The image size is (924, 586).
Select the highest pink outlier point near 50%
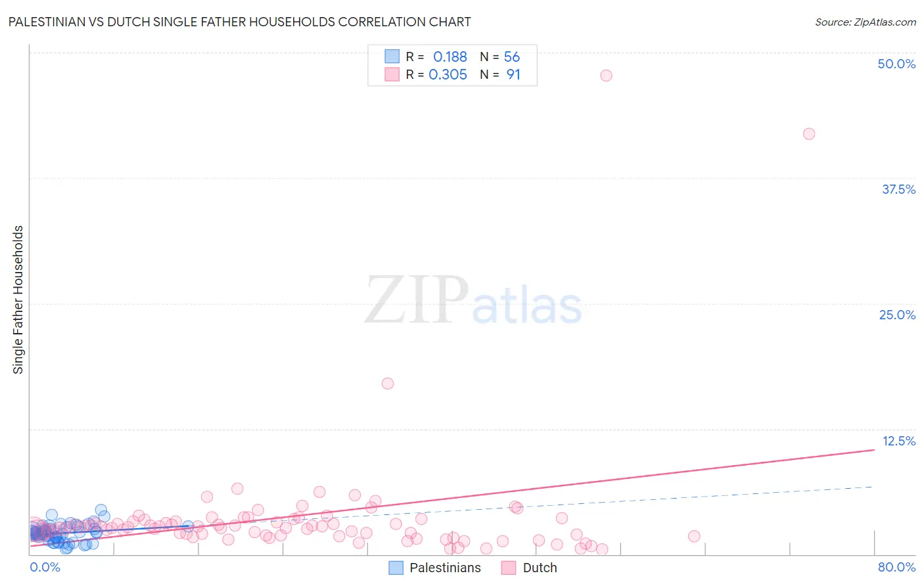(x=606, y=76)
